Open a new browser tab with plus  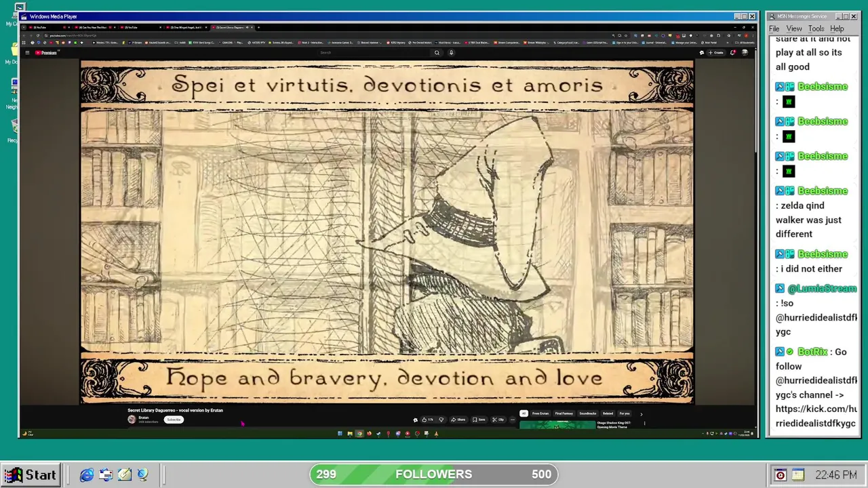(258, 27)
